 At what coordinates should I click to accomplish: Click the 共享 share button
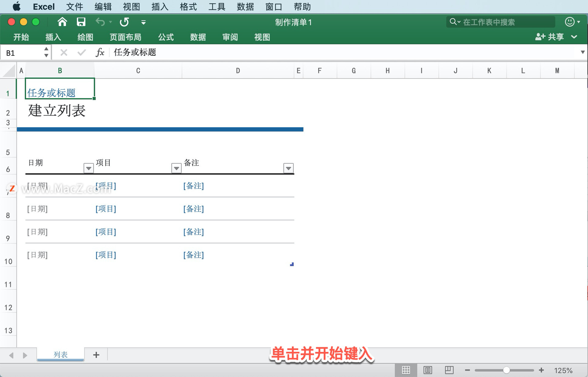(x=550, y=37)
